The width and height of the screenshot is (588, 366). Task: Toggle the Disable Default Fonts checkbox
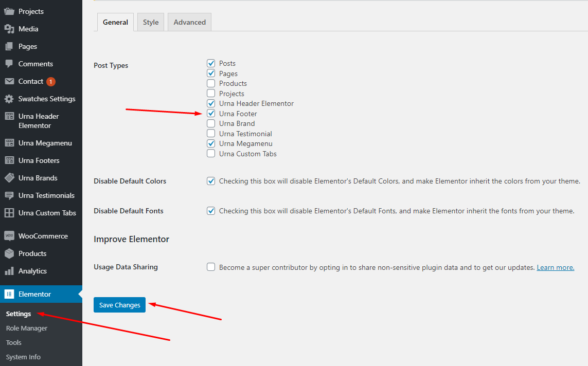pos(211,211)
